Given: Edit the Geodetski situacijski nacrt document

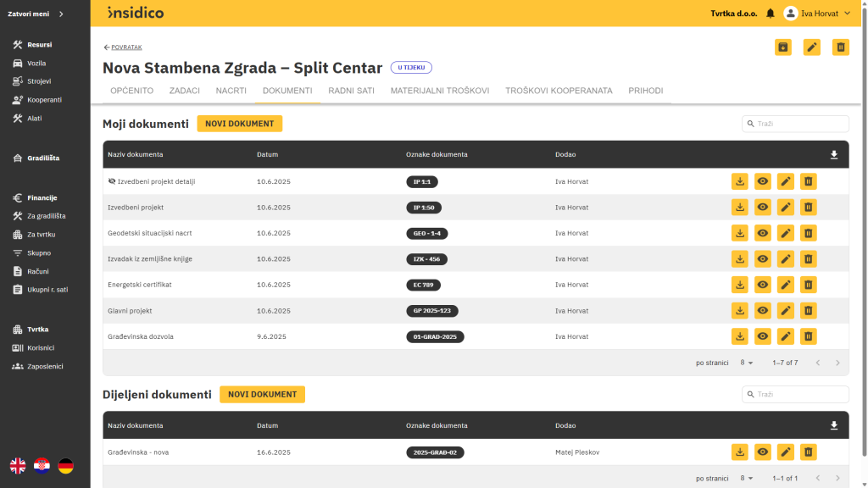Looking at the screenshot, I should click(x=786, y=233).
